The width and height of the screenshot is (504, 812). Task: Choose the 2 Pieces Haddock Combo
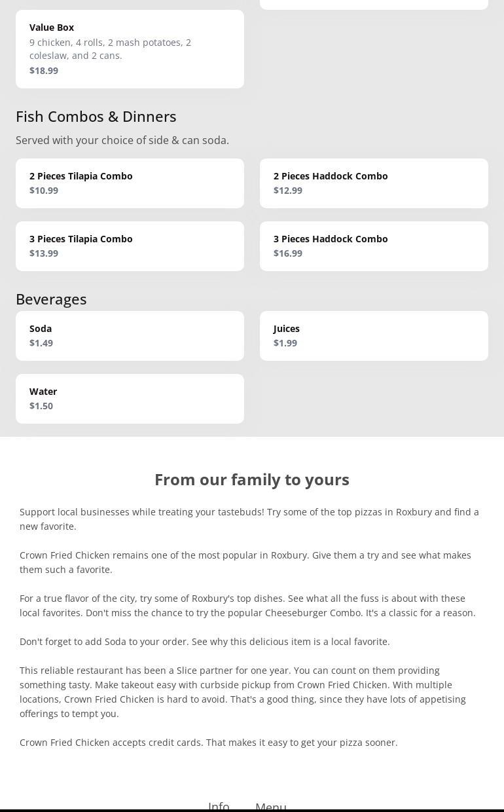tap(374, 183)
